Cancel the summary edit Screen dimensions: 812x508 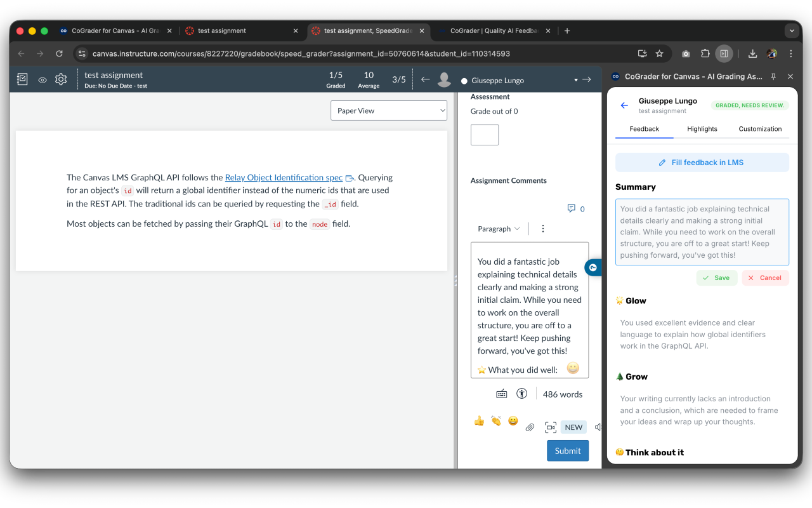(x=766, y=277)
